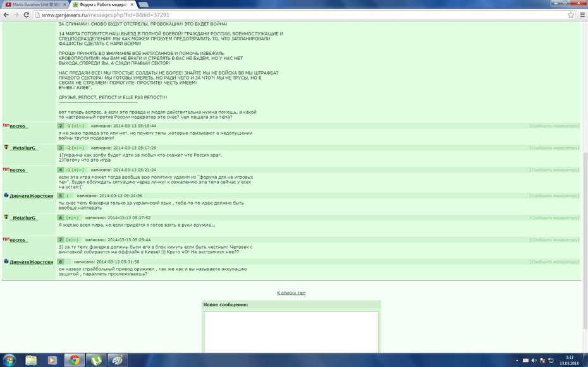This screenshot has height=367, width=588.
Task: Upvote post 2 with the plus sign
Action: 75,126
